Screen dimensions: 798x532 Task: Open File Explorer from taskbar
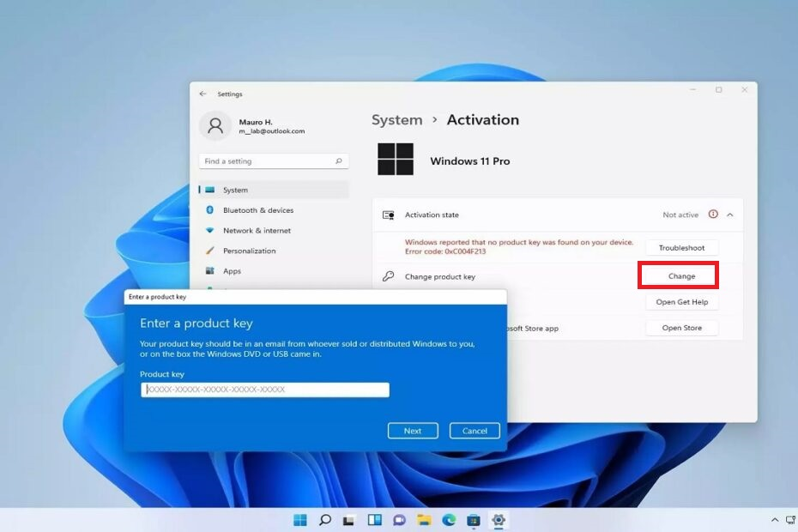point(424,520)
